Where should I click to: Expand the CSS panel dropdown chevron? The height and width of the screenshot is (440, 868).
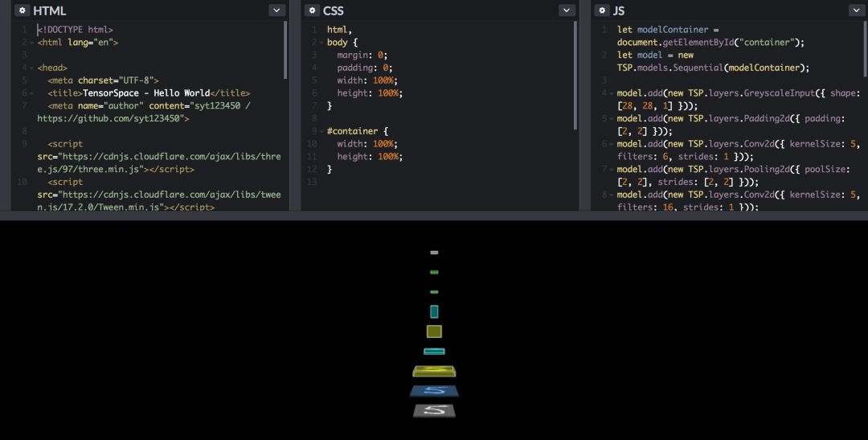pos(567,10)
